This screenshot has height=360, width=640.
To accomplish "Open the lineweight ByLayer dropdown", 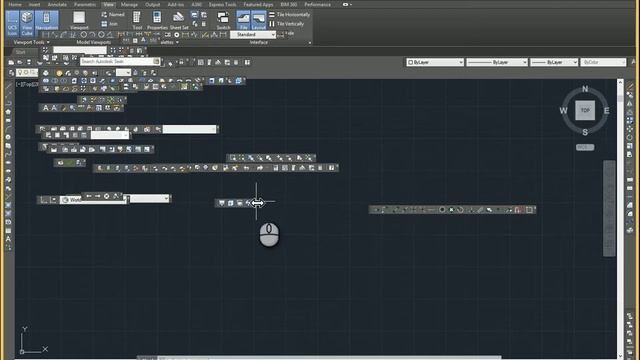I will click(554, 62).
